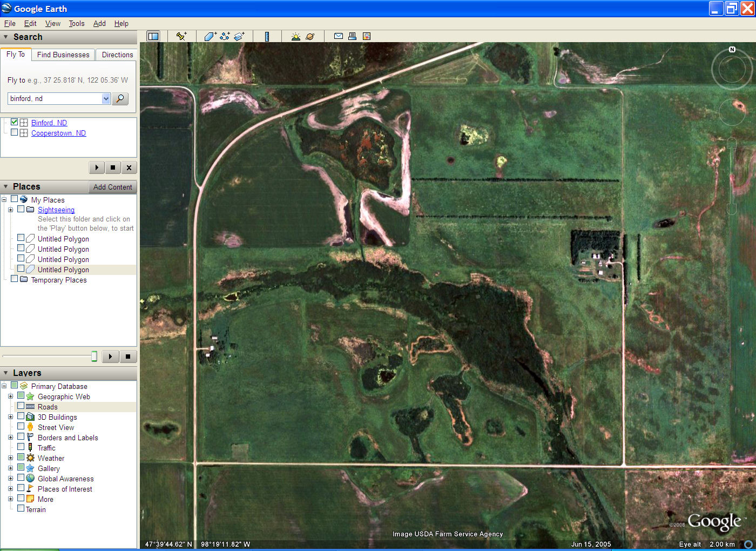Select the Add Polygon tool
This screenshot has width=756, height=551.
point(211,36)
